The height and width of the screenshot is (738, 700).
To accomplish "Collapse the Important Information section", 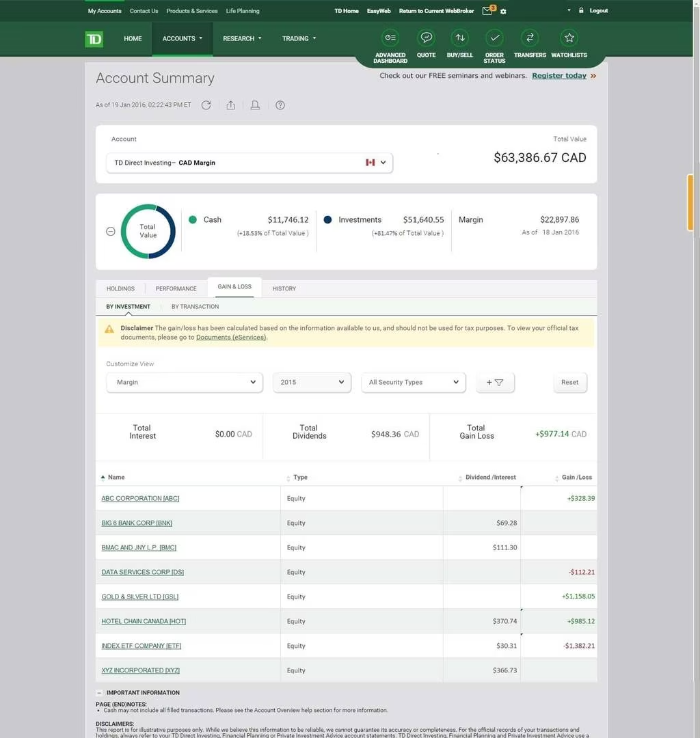I will click(x=99, y=693).
